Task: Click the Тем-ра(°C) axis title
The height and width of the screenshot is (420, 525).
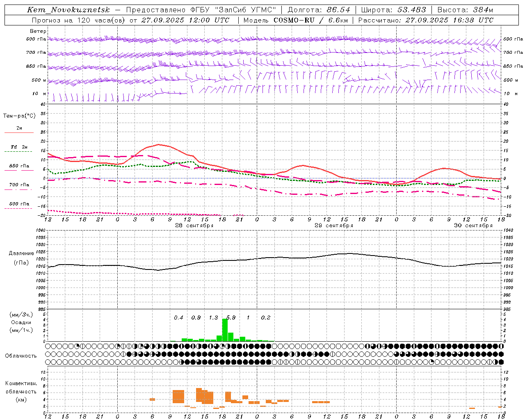Action: tap(19, 116)
